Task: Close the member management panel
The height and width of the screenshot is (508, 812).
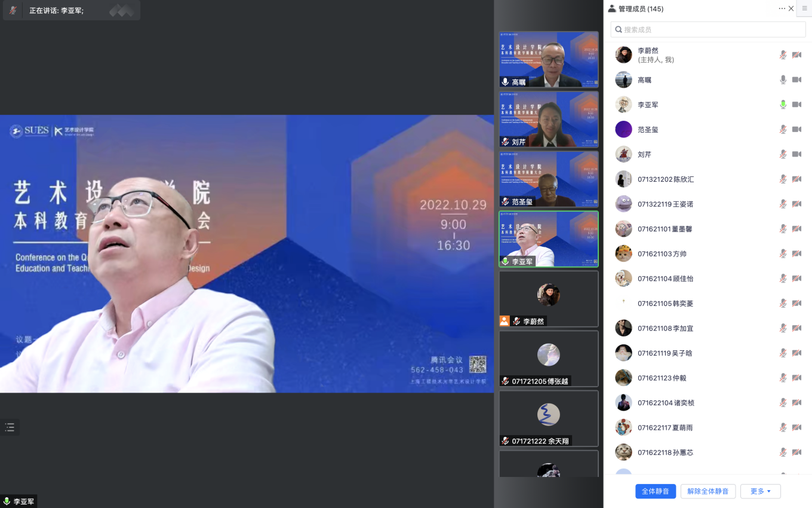Action: click(x=791, y=8)
